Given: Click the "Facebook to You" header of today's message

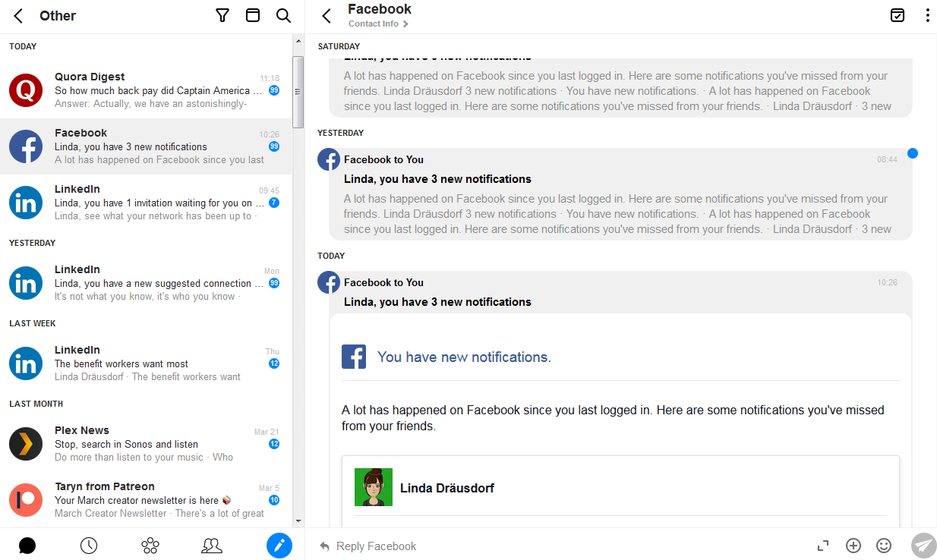Looking at the screenshot, I should (x=383, y=282).
